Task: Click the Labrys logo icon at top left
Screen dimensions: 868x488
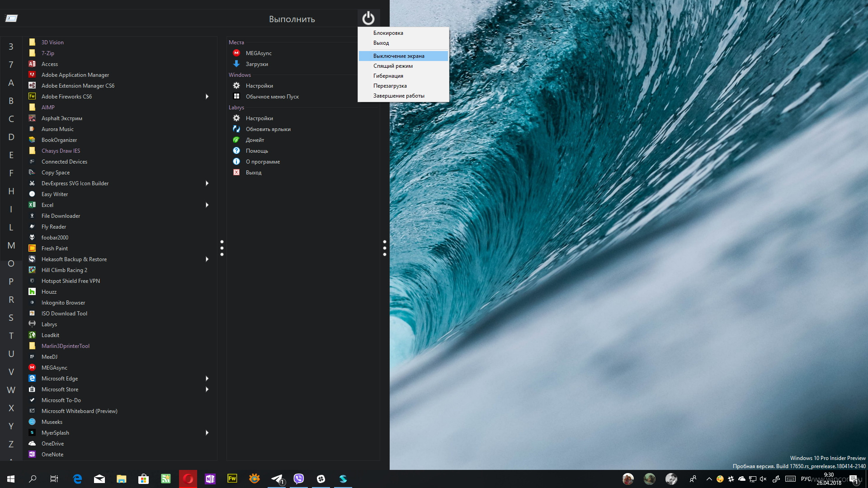Action: 11,18
